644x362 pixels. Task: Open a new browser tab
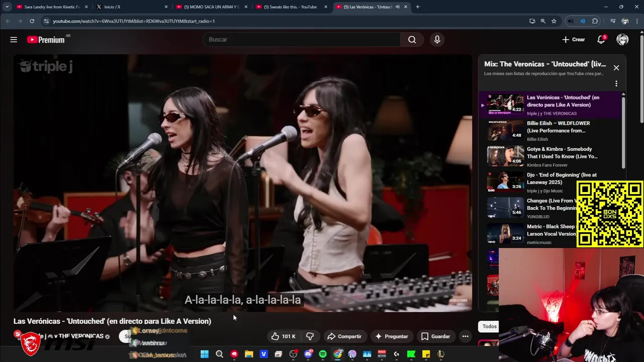(418, 7)
